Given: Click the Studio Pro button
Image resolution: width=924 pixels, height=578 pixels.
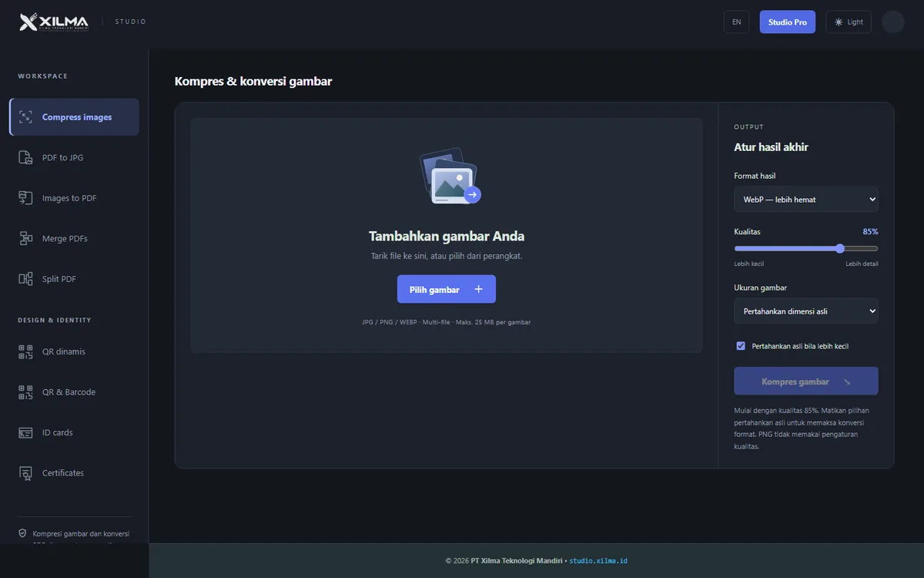Looking at the screenshot, I should 788,22.
